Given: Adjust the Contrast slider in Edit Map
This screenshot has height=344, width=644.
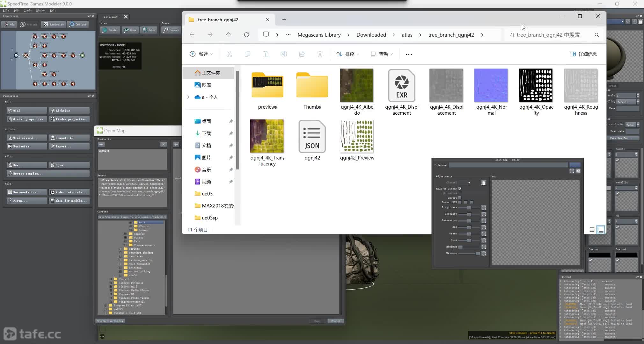Looking at the screenshot, I should pos(469,214).
